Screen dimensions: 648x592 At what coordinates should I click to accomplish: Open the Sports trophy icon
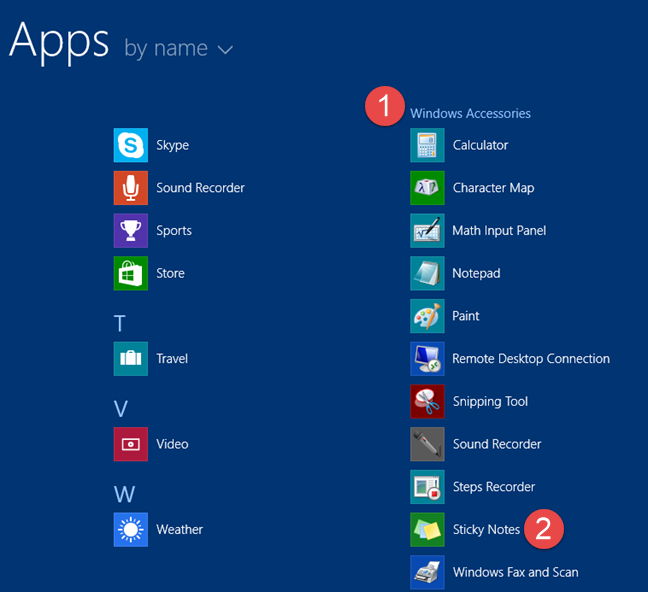[x=131, y=231]
